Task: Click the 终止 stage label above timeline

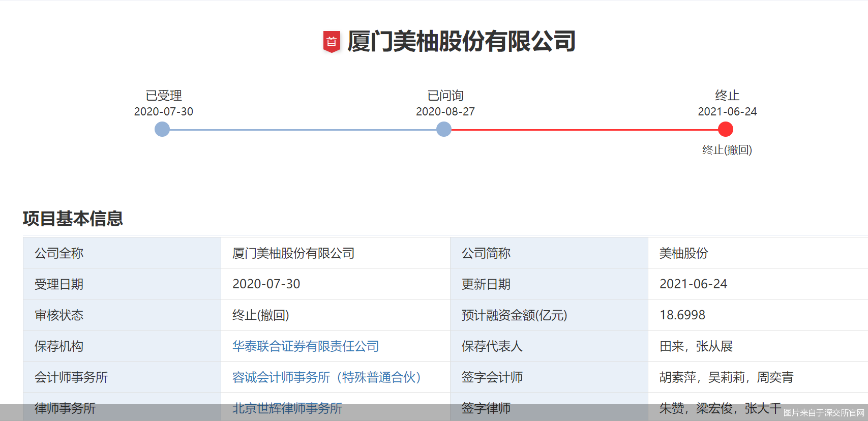Action: point(727,96)
